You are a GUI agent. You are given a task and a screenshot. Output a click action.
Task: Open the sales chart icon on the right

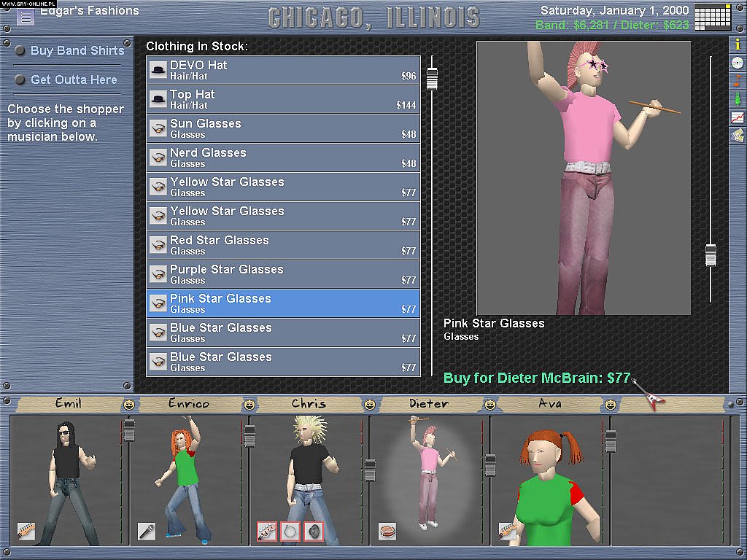point(737,116)
